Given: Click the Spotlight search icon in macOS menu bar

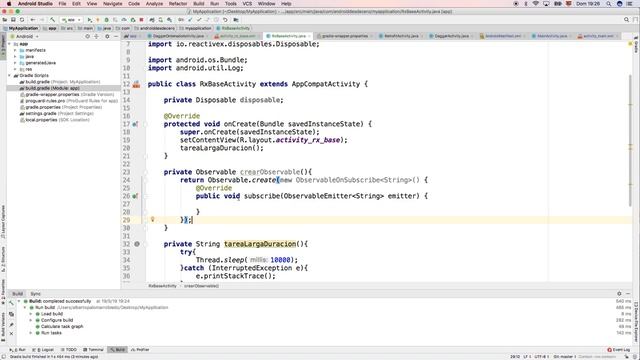Looking at the screenshot, I should click(609, 4).
